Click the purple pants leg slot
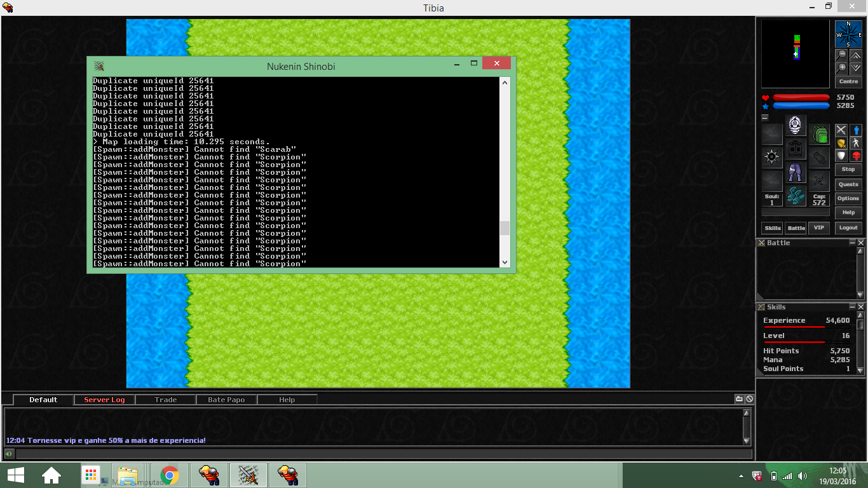Viewport: 868px width, 488px height. tap(796, 172)
